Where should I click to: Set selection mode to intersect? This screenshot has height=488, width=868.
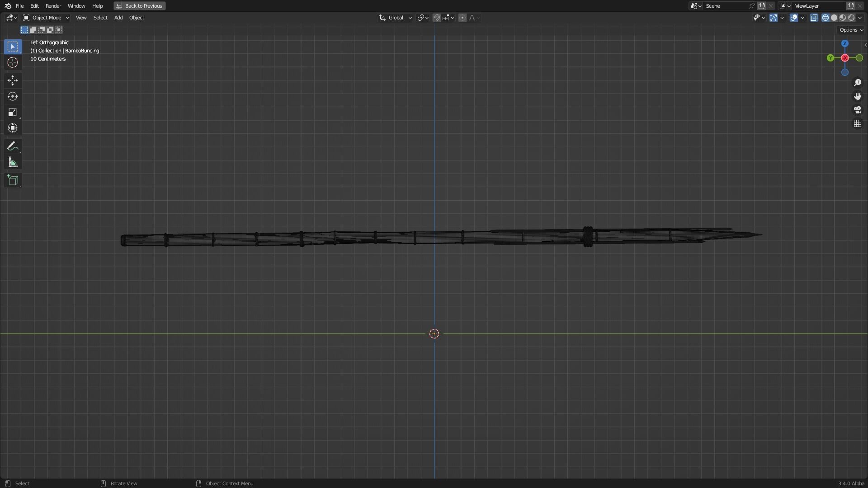pos(59,30)
